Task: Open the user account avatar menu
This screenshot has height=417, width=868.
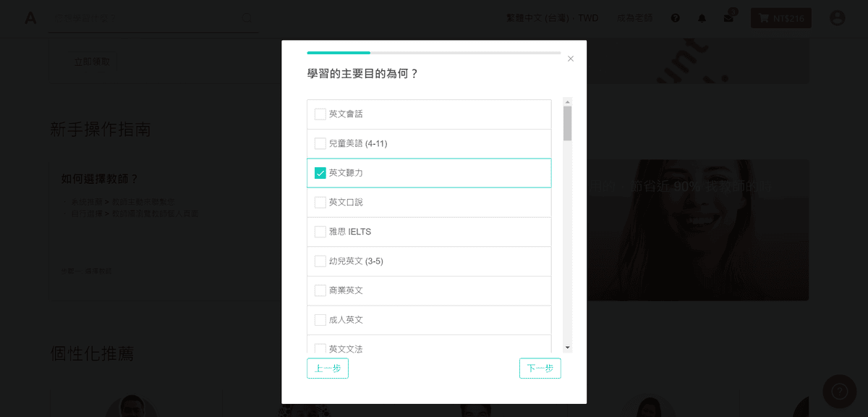Action: (x=836, y=17)
